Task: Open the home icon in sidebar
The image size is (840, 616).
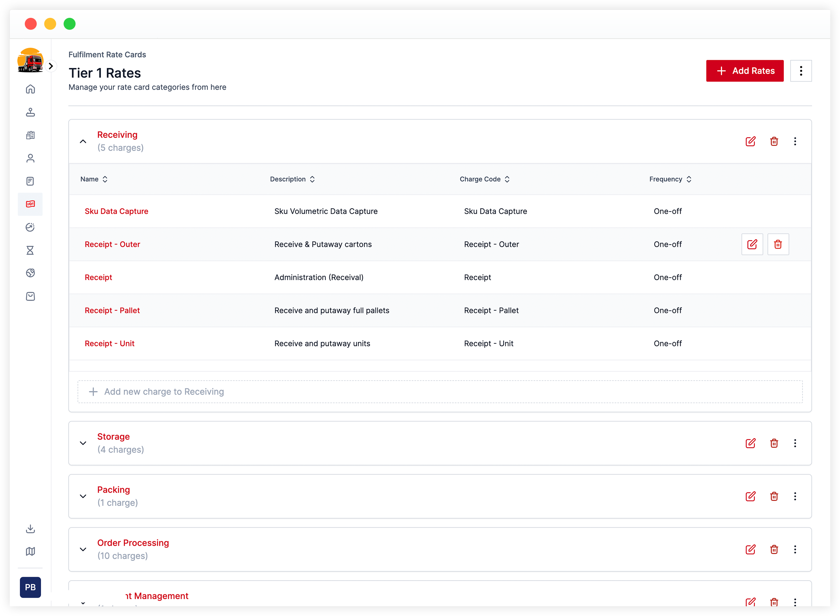Action: [30, 89]
